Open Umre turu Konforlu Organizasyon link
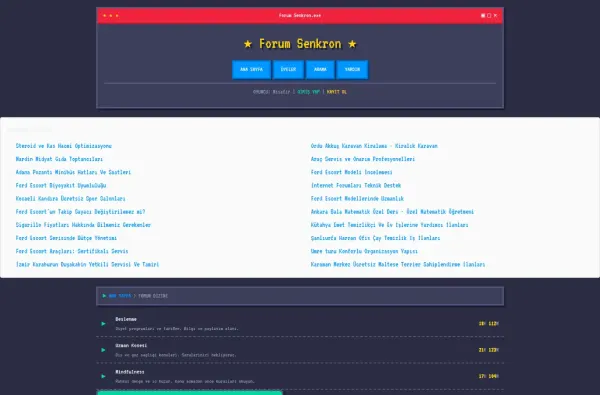 (364, 251)
